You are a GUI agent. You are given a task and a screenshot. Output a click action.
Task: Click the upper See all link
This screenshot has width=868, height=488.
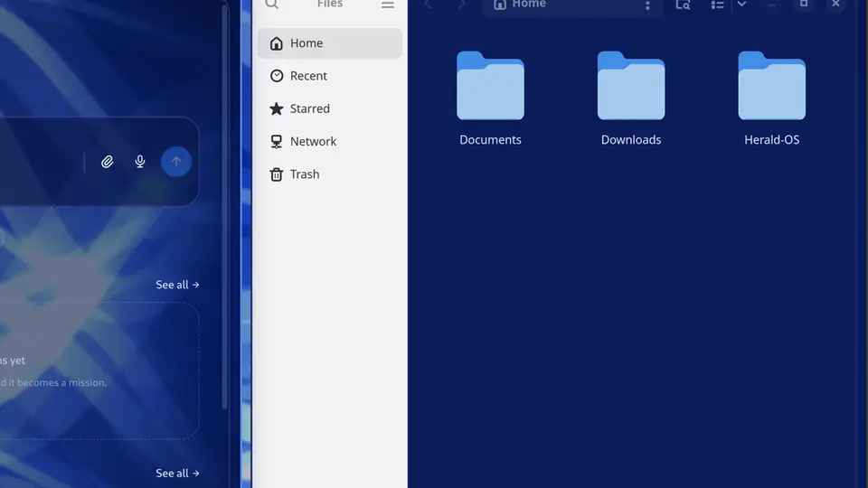[x=177, y=285]
